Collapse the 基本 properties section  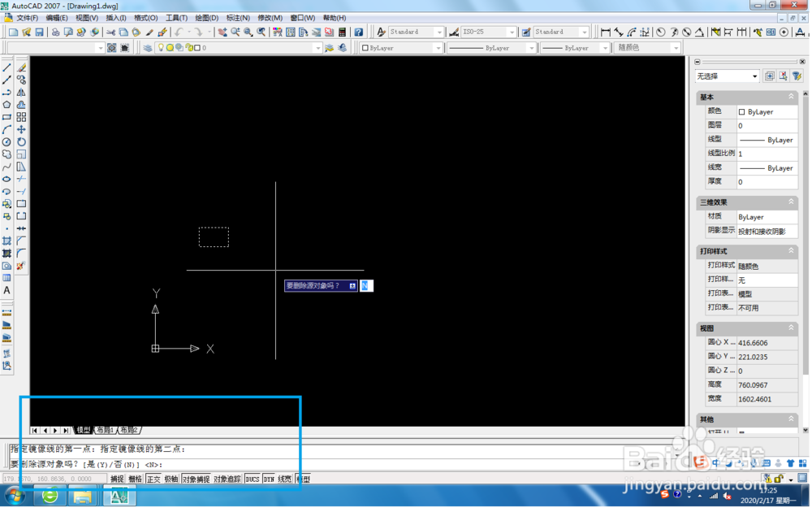[x=791, y=97]
